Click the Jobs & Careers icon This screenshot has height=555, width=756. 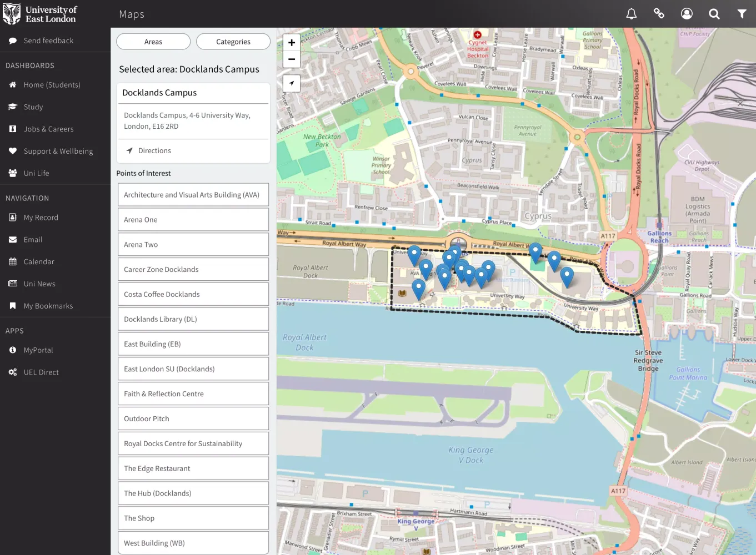[x=13, y=129]
